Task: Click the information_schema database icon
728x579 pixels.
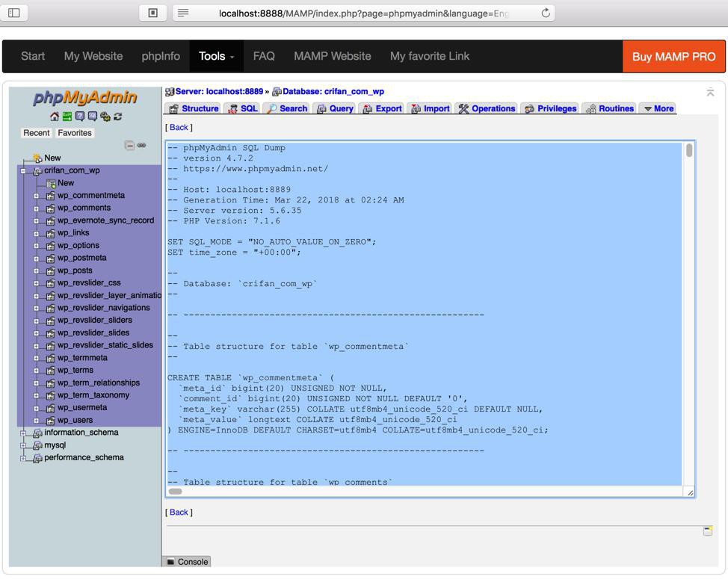Action: pyautogui.click(x=37, y=433)
